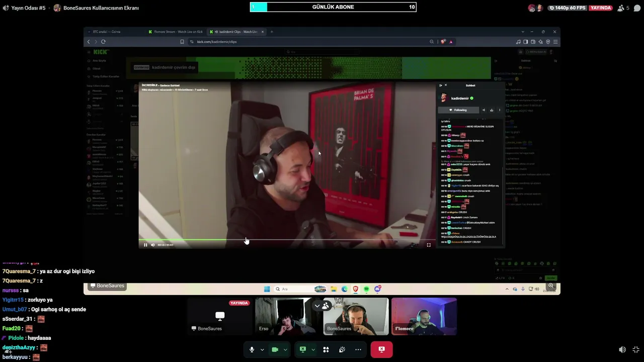Viewport: 644px width, 362px height.
Task: Exit fullscreen view icon at bottom right
Action: pos(636,349)
